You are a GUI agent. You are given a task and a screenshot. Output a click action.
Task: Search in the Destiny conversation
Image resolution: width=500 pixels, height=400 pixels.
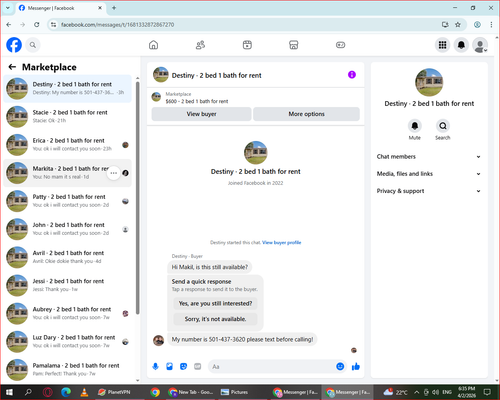tap(443, 126)
